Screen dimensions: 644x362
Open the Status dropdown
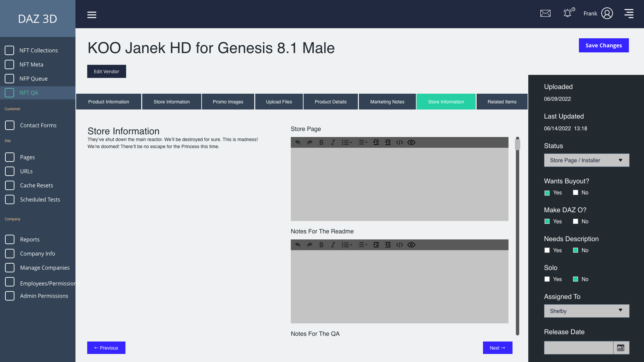click(x=587, y=160)
